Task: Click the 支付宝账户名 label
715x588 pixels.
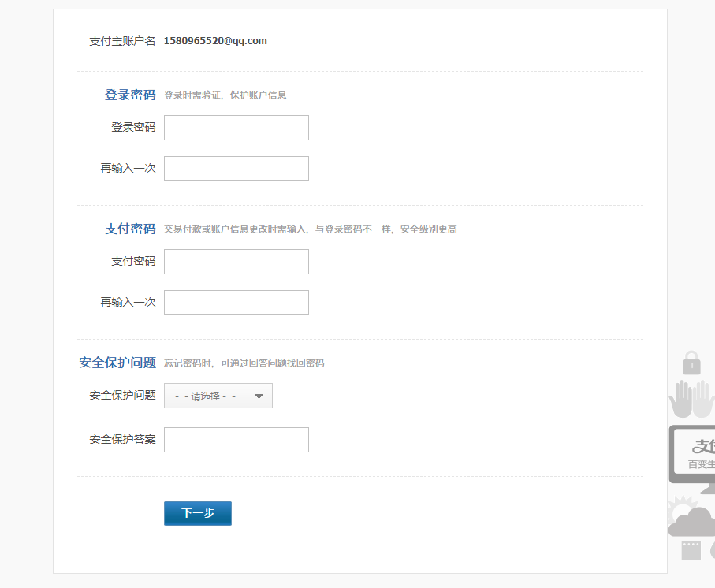Action: pos(122,41)
